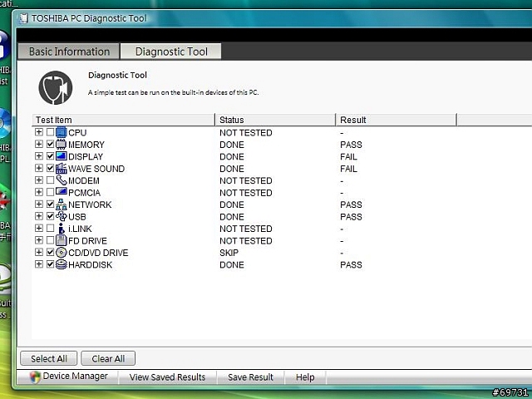Expand the USB tree node
532x399 pixels.
point(39,216)
